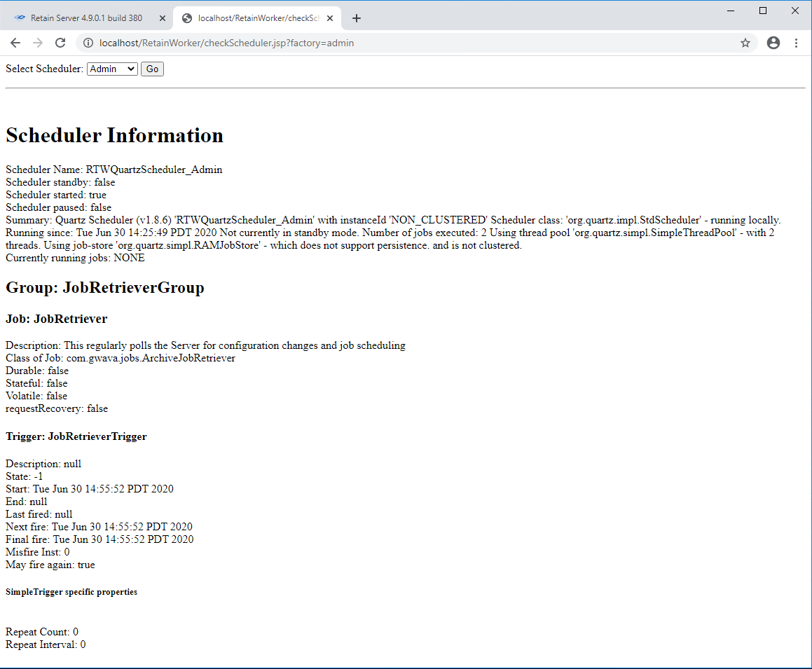The width and height of the screenshot is (812, 669).
Task: Click 'Scheduler paused: false' line
Action: tap(59, 207)
